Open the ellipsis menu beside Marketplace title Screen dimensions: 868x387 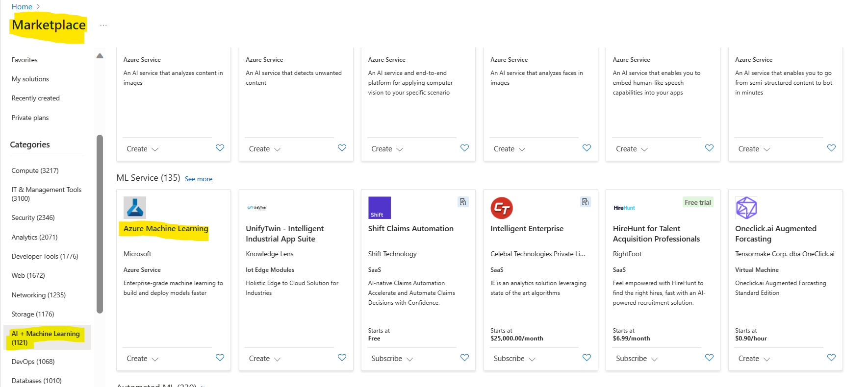103,25
